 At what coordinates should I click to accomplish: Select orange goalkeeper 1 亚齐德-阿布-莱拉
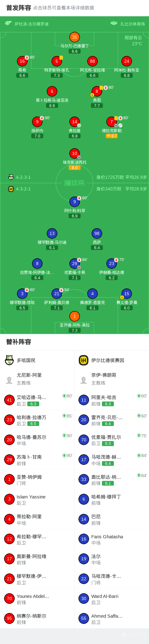(x=75, y=316)
